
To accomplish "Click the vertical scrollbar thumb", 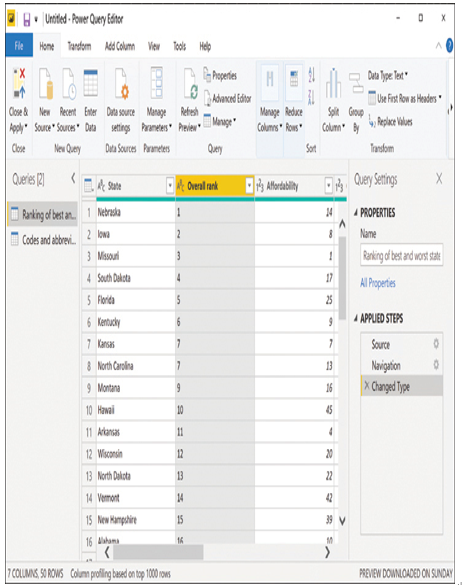I will point(342,277).
